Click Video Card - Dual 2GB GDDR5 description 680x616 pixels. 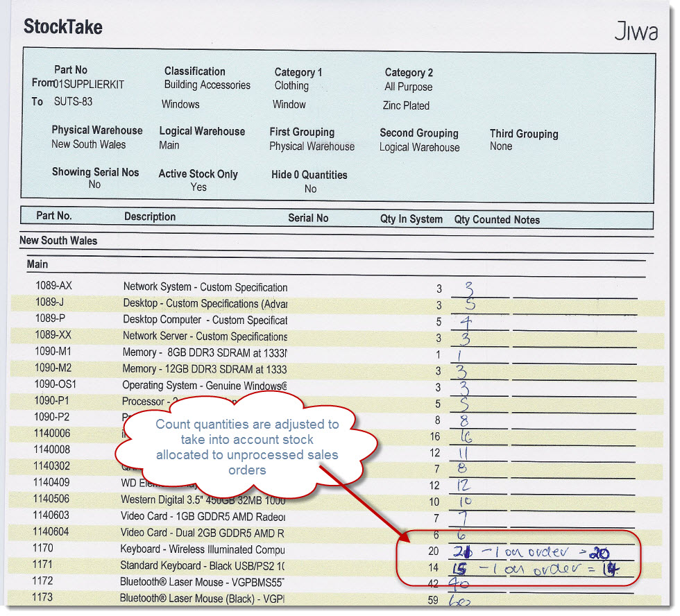[202, 533]
